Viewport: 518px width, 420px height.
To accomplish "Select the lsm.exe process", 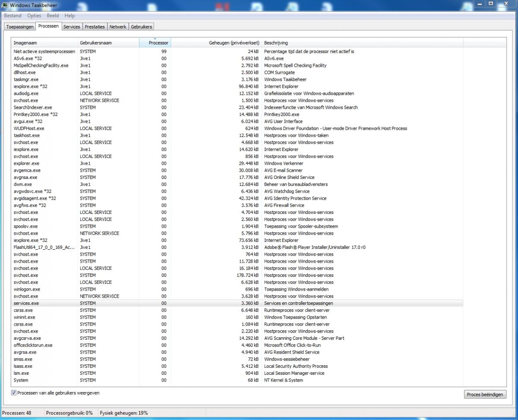I will (237, 373).
